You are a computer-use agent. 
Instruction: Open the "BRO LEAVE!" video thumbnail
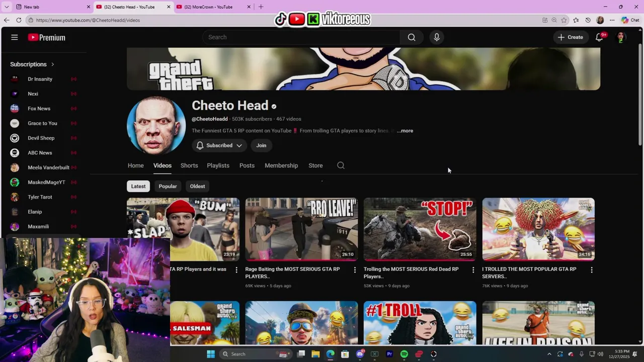tap(301, 229)
